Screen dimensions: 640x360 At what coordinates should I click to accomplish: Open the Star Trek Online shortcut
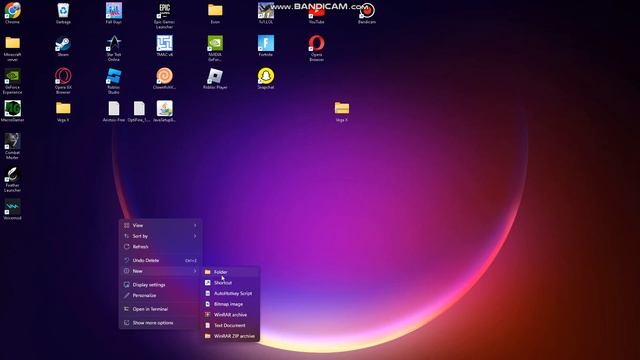coord(114,48)
